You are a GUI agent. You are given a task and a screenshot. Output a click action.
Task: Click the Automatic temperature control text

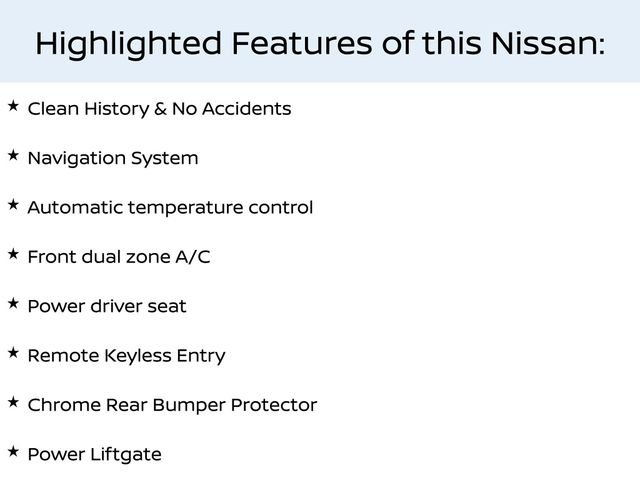[170, 208]
